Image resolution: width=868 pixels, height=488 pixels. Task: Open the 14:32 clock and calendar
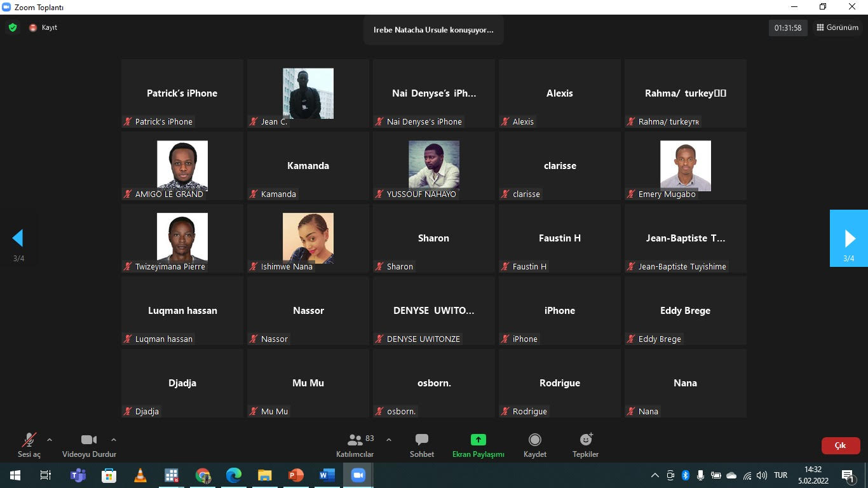[813, 475]
